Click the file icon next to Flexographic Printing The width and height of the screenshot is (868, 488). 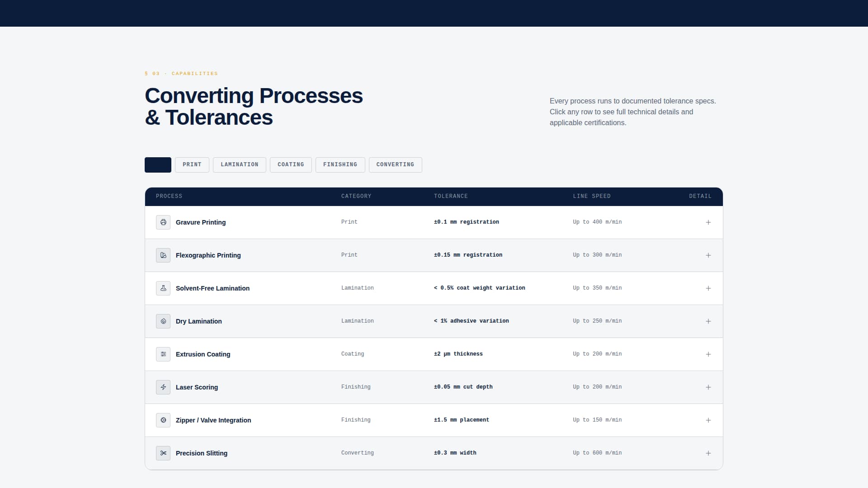pyautogui.click(x=163, y=255)
